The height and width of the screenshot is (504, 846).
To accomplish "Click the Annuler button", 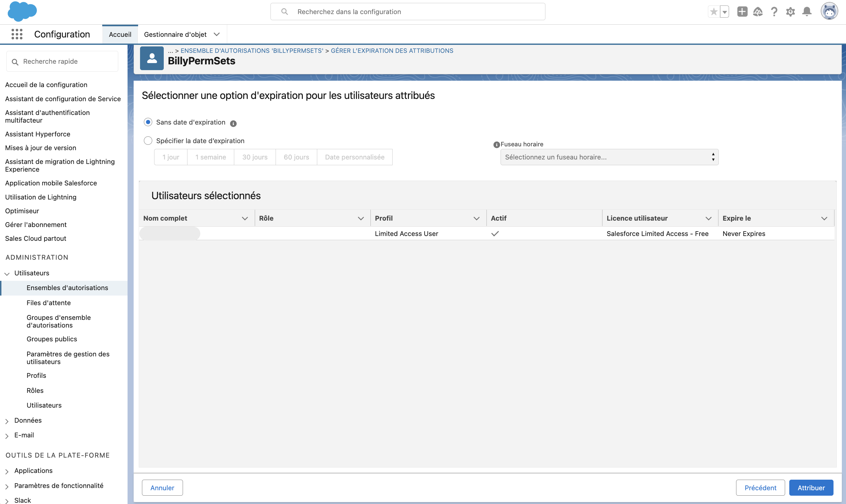I will point(162,488).
